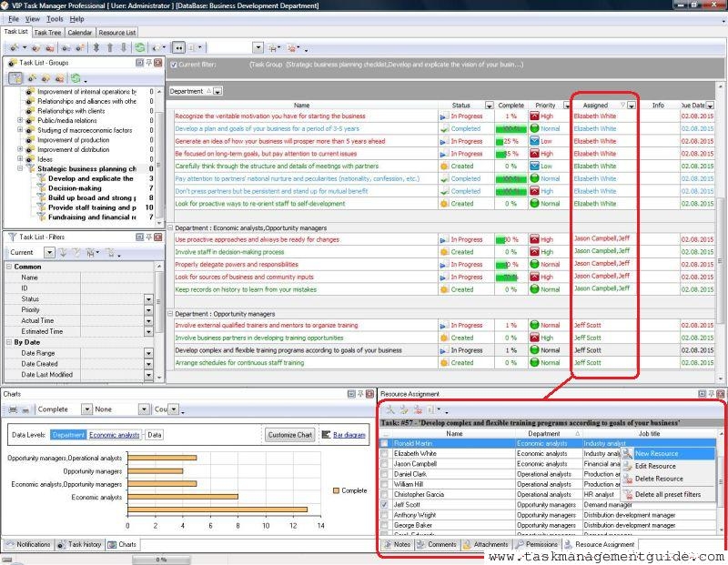
Task: Click the Economic analysts data level link
Action: [x=115, y=435]
